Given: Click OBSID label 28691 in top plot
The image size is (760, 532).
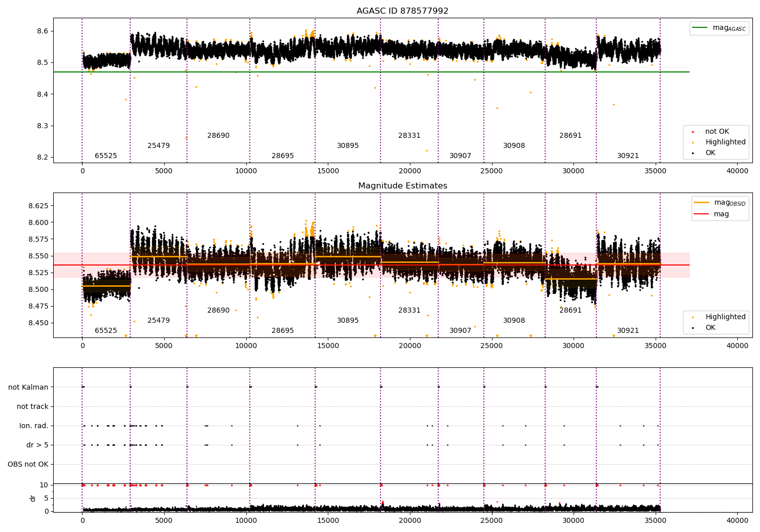Looking at the screenshot, I should [x=571, y=136].
